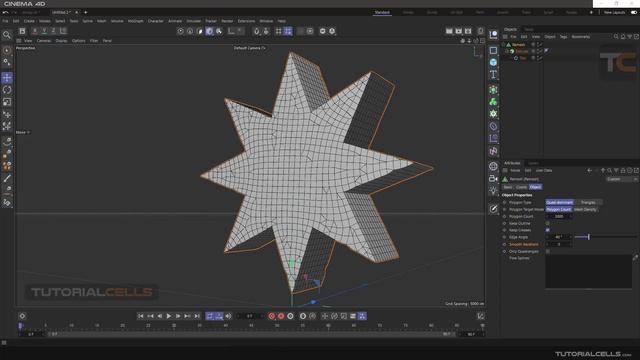Image resolution: width=640 pixels, height=360 pixels.
Task: Select the Rotate tool in left toolbar
Action: tap(7, 90)
